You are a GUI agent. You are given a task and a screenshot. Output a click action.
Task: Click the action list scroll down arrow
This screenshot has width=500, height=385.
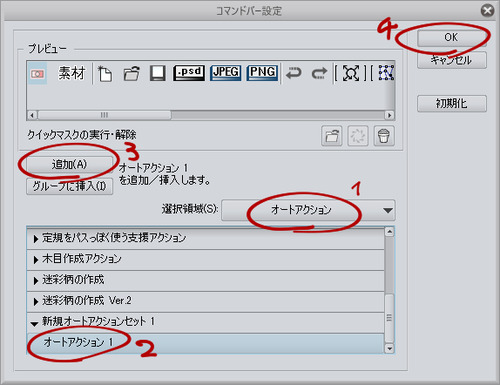click(389, 349)
